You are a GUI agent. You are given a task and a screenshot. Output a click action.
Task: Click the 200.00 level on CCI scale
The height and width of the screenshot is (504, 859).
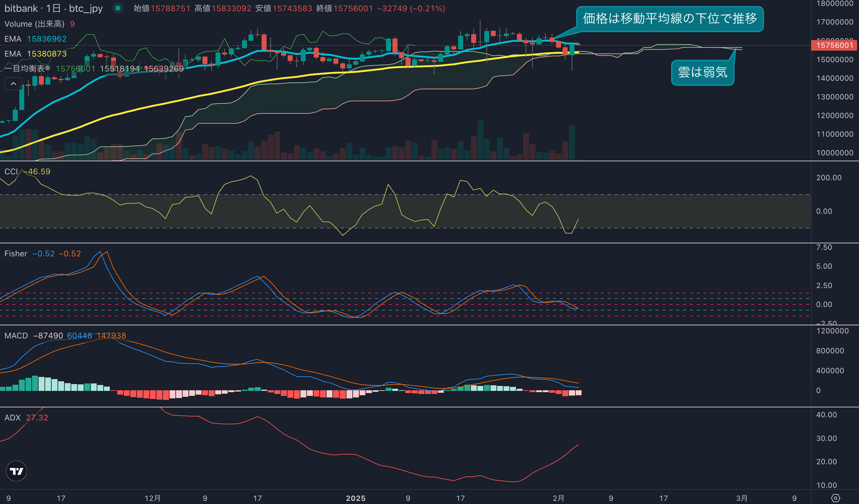coord(829,178)
